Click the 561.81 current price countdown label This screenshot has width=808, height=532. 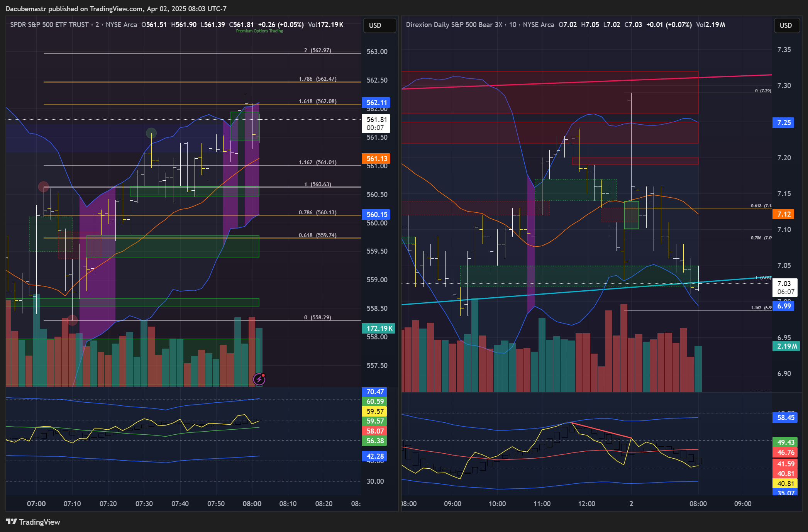pos(376,124)
